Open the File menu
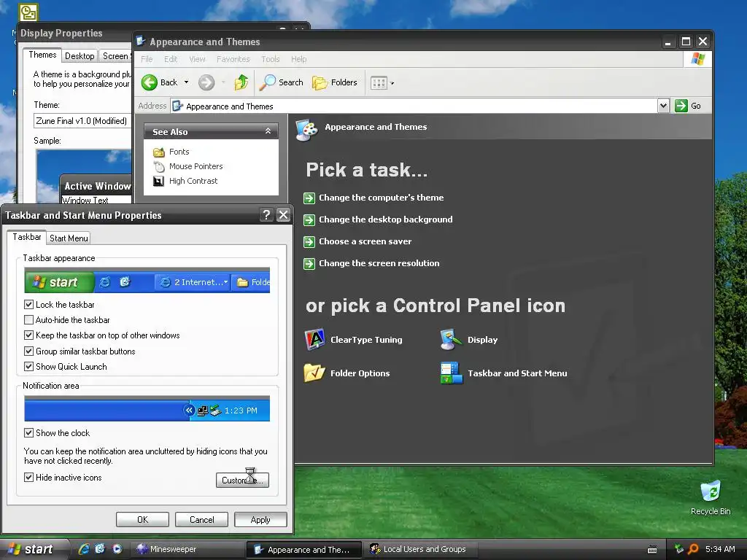747x560 pixels. pos(147,59)
